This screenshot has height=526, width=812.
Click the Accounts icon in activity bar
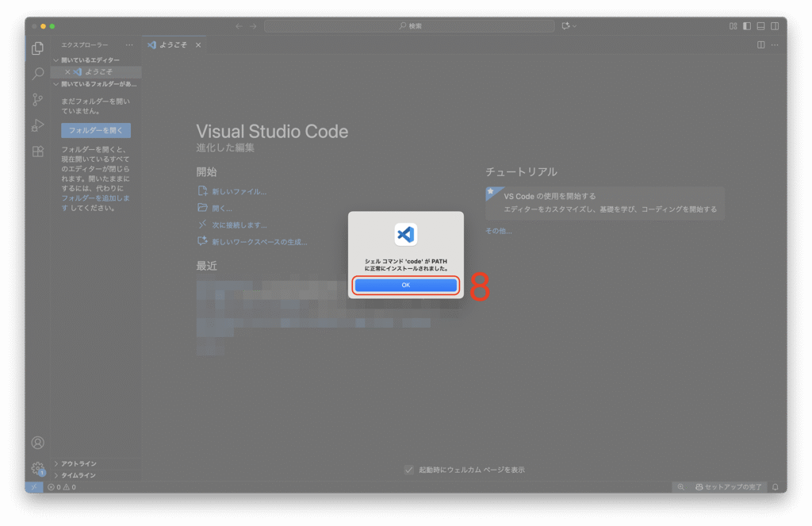click(x=37, y=443)
